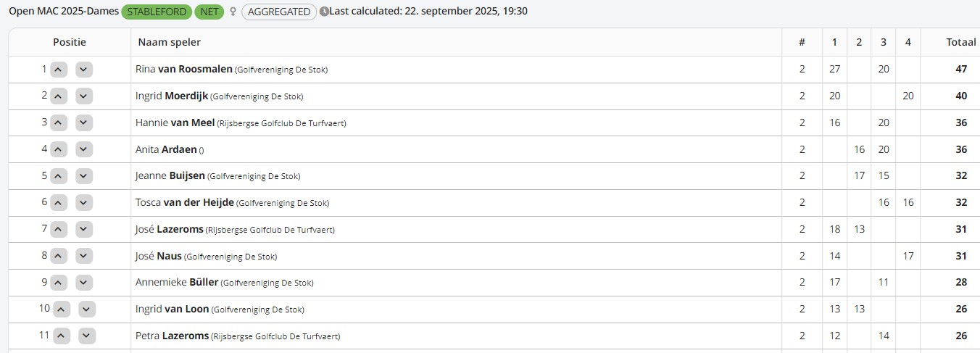Image resolution: width=980 pixels, height=353 pixels.
Task: Click the Positie column header
Action: (70, 42)
